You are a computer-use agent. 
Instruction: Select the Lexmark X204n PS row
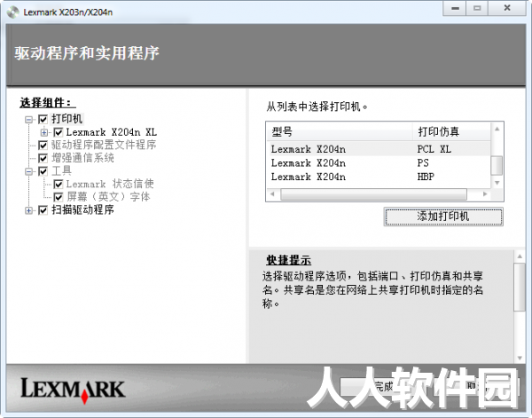(380, 163)
